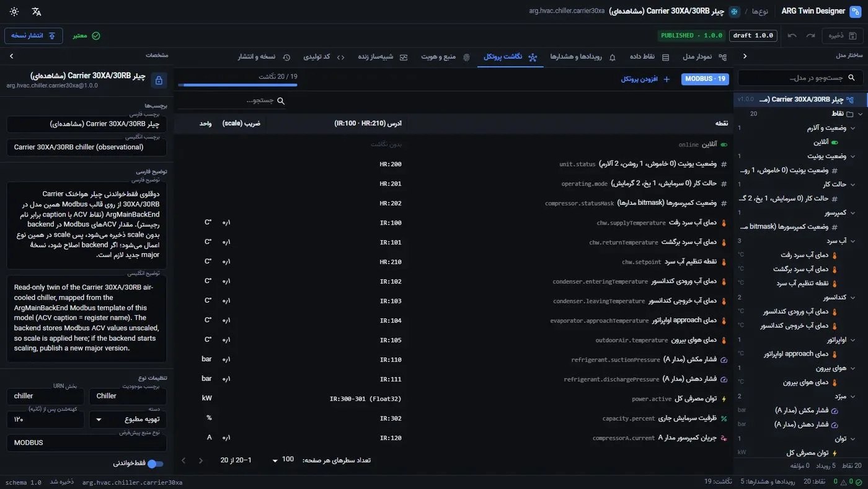Click the undo arrow icon
This screenshot has height=489, width=868.
(792, 35)
